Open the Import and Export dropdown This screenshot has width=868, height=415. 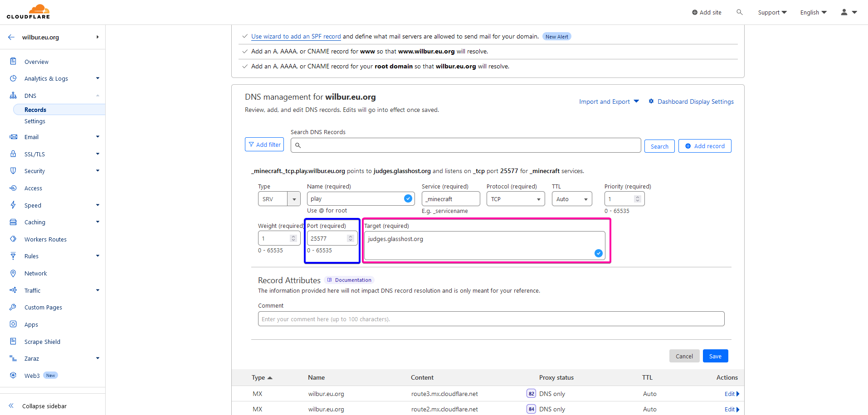[609, 101]
